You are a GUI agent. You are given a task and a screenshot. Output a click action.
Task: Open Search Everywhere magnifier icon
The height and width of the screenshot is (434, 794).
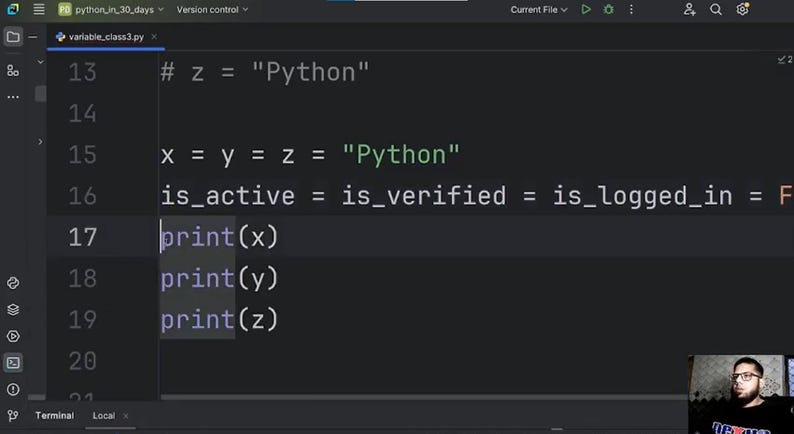[716, 10]
